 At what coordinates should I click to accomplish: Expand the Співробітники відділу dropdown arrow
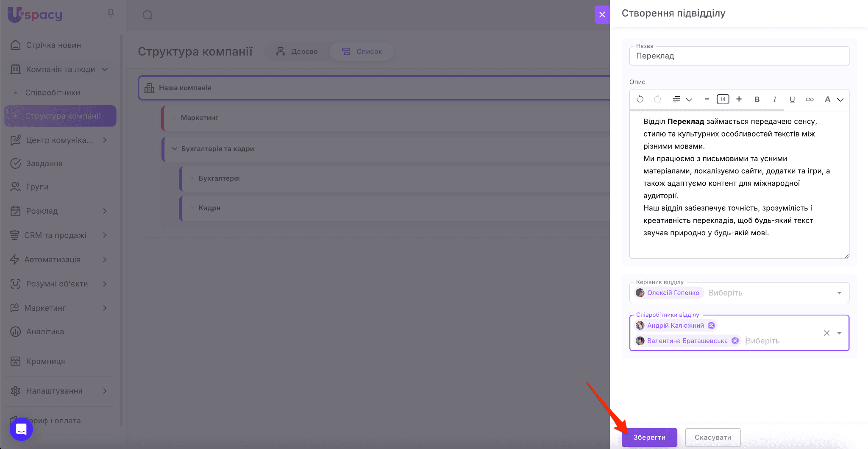839,333
